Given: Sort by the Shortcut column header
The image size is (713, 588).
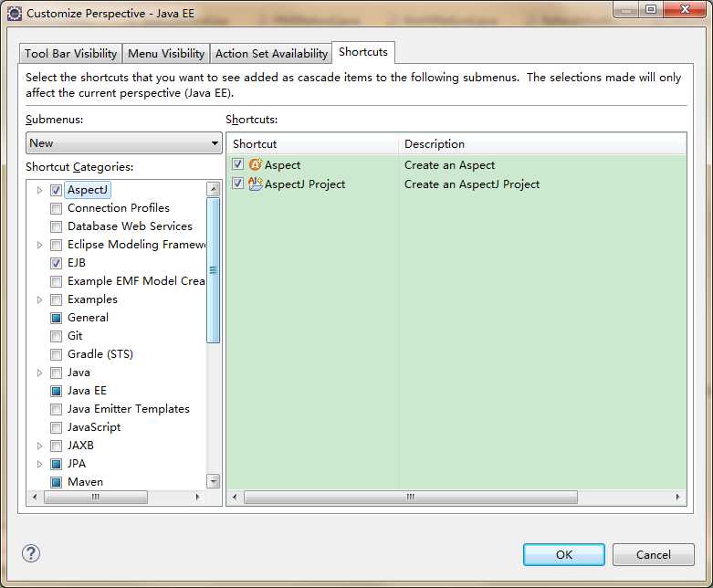Looking at the screenshot, I should click(x=312, y=144).
